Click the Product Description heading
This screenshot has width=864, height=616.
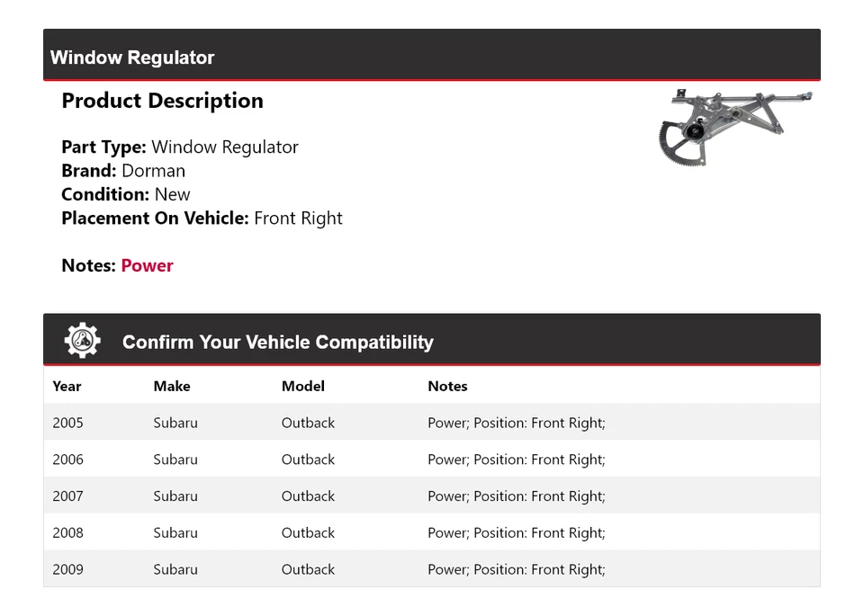tap(162, 101)
